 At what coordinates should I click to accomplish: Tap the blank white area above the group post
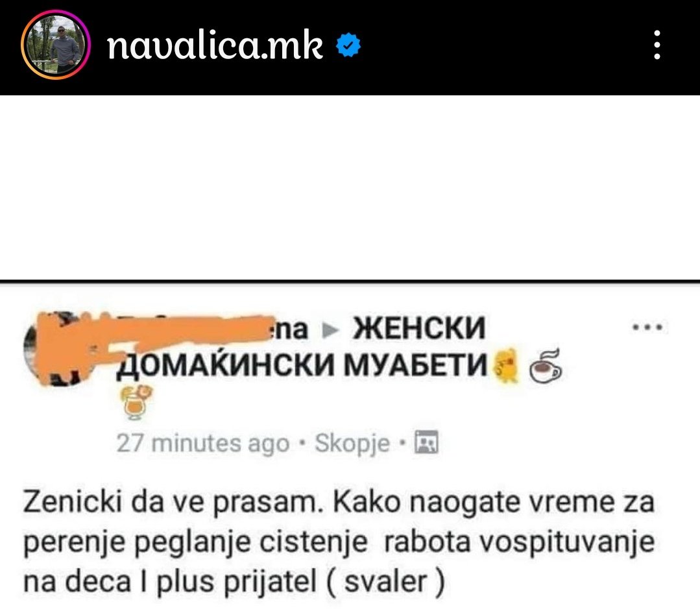350,187
